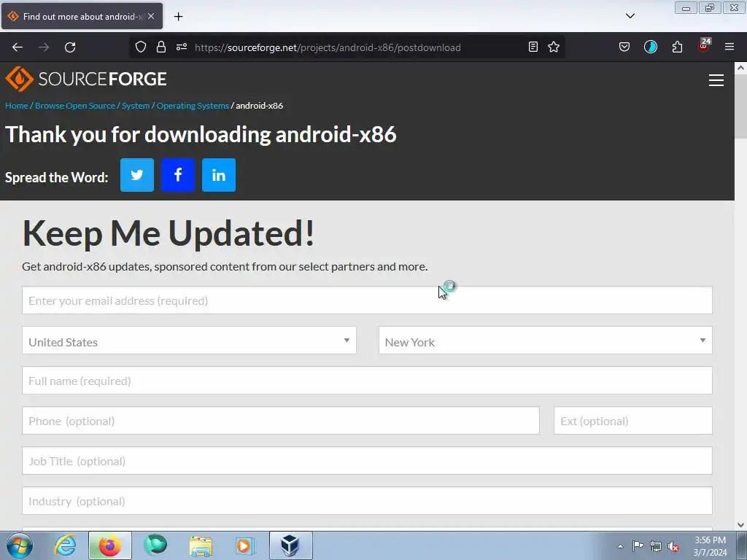Follow the System breadcrumb link
747x560 pixels.
(136, 106)
